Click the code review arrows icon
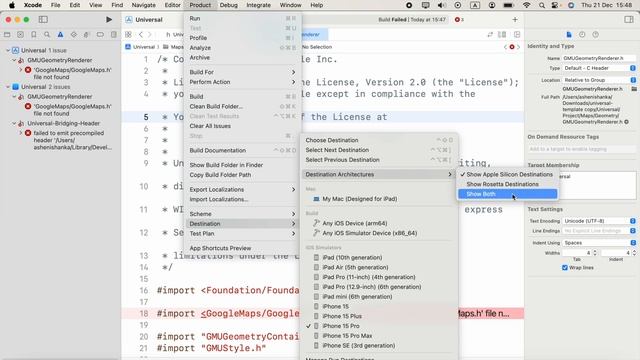This screenshot has width=640, height=360. pyautogui.click(x=490, y=35)
